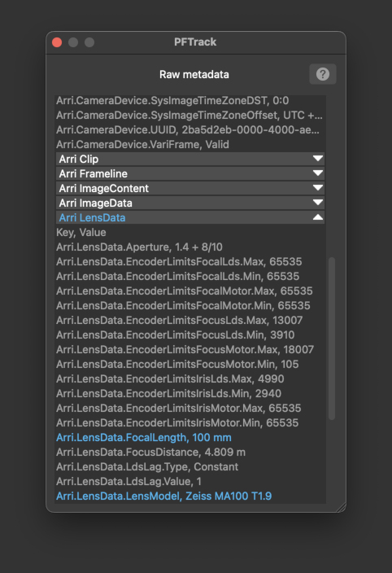Screen dimensions: 392x573
Task: Select the LdsLag.Type Constant row
Action: coord(190,466)
